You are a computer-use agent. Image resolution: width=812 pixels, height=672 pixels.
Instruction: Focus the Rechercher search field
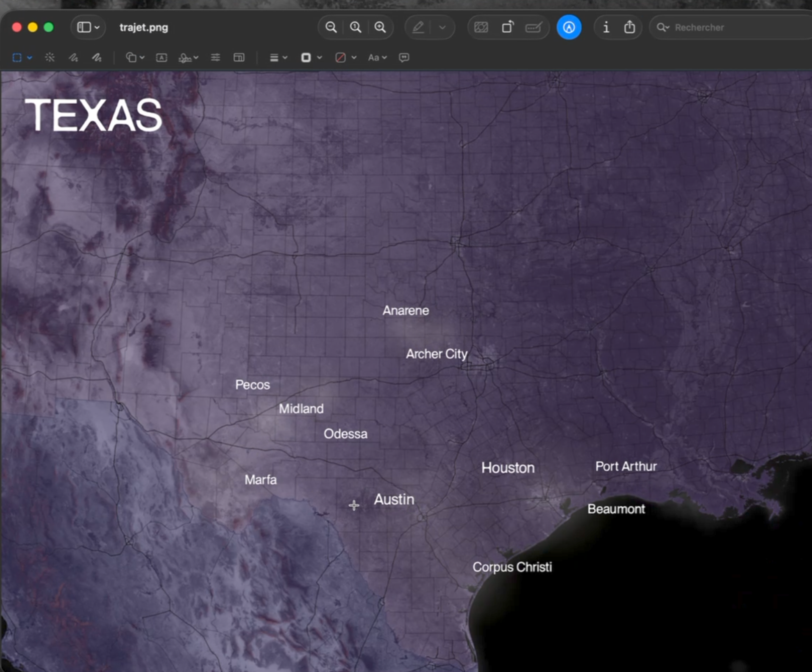click(x=731, y=28)
